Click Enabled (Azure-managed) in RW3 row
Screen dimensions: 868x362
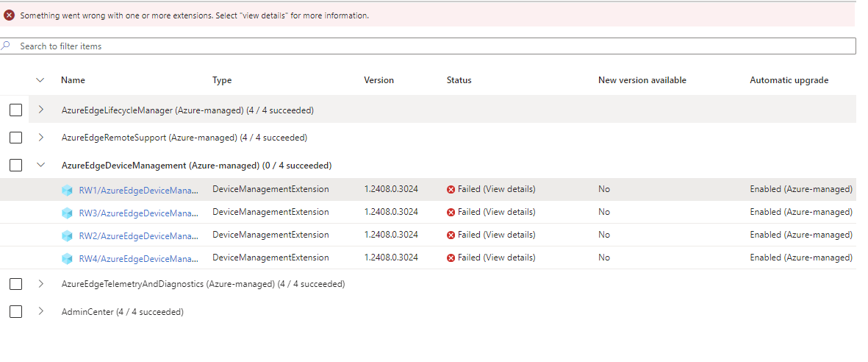point(801,212)
